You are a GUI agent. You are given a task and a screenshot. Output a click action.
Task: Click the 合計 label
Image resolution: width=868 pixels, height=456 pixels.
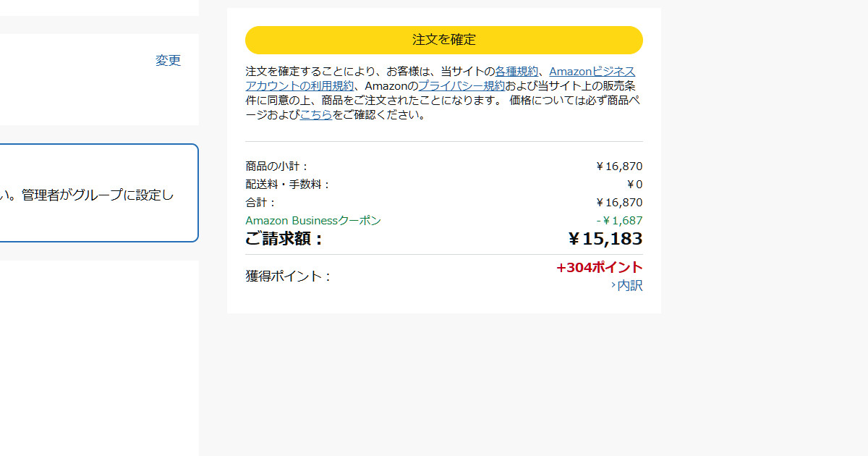pyautogui.click(x=261, y=203)
